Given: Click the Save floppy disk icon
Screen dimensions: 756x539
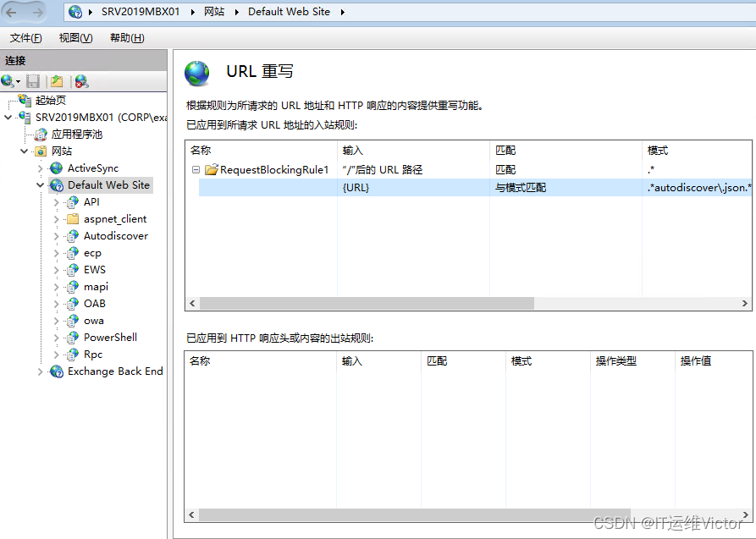Looking at the screenshot, I should [x=33, y=81].
